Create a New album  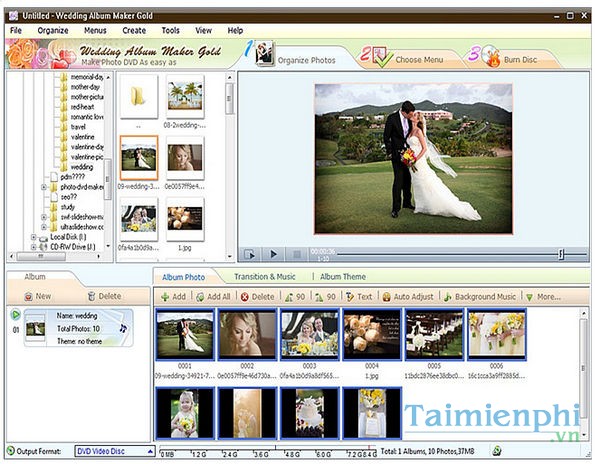(38, 296)
